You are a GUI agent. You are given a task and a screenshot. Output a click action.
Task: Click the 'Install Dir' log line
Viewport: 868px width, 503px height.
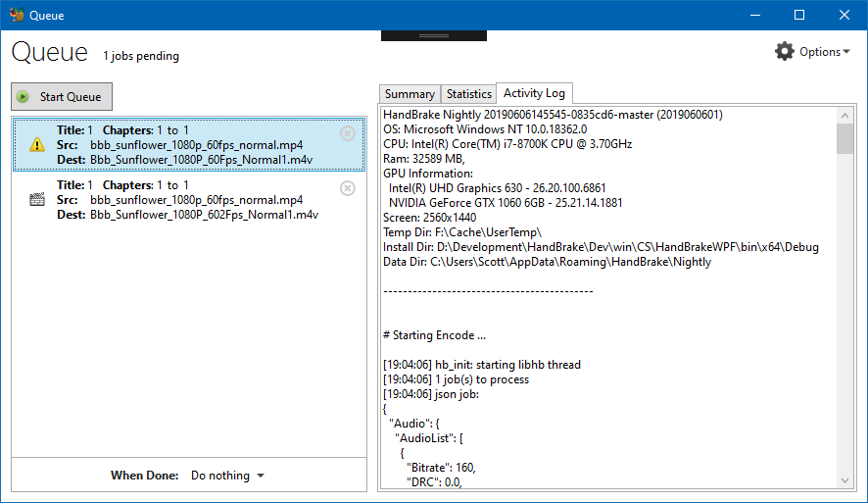tap(601, 247)
